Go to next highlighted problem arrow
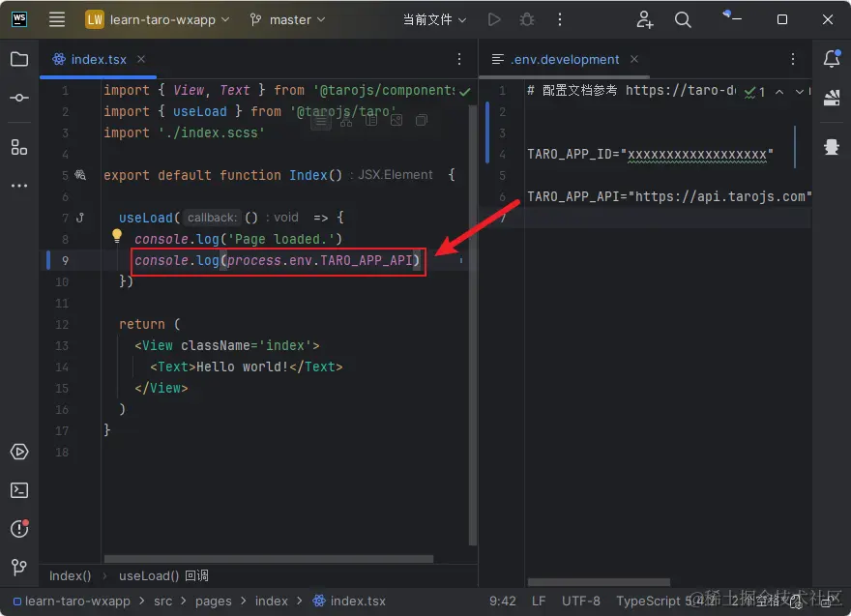851x616 pixels. [x=799, y=92]
